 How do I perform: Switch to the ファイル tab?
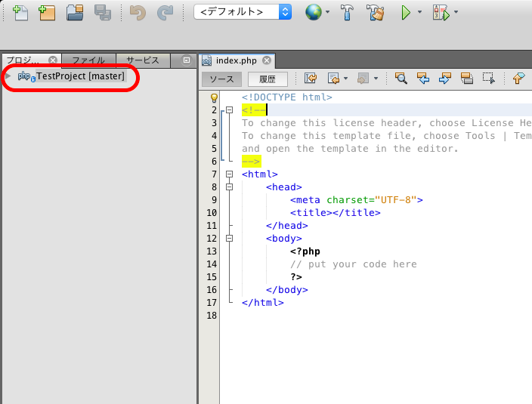point(88,60)
